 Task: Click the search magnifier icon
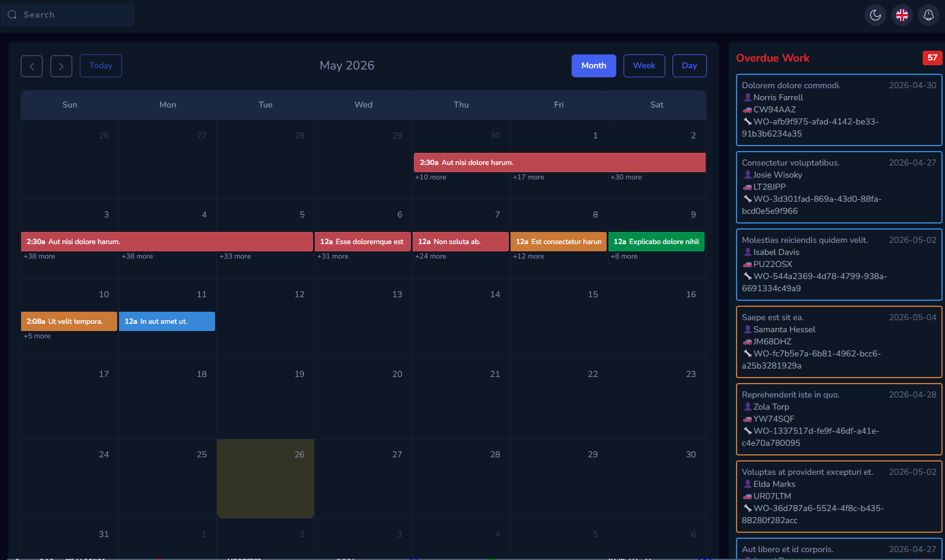[x=12, y=15]
